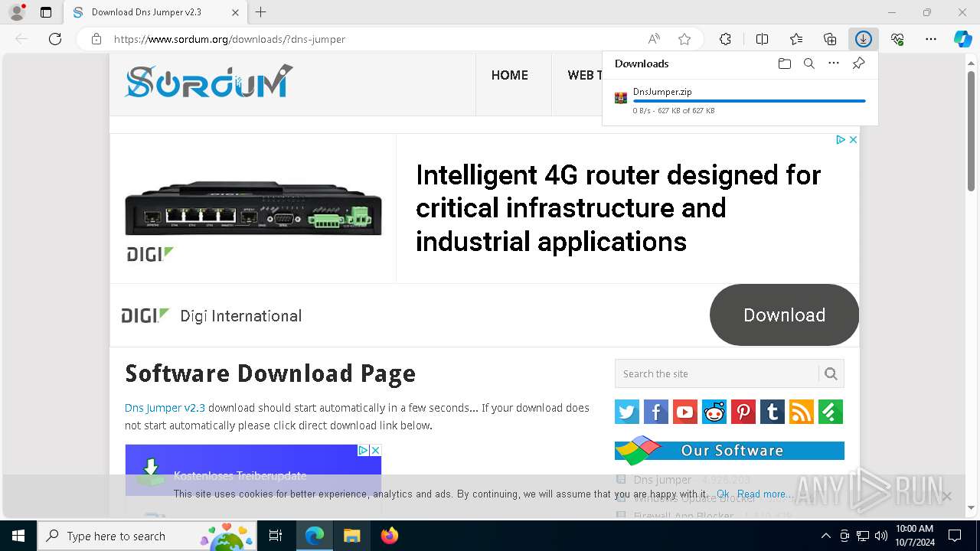Open Sordum's YouTube channel

685,412
